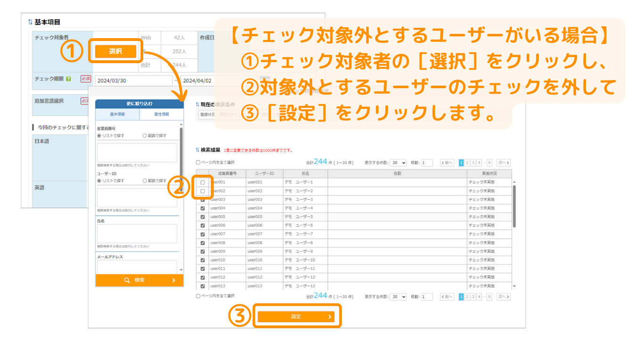Go to top pagination 次へ page

coord(504,163)
